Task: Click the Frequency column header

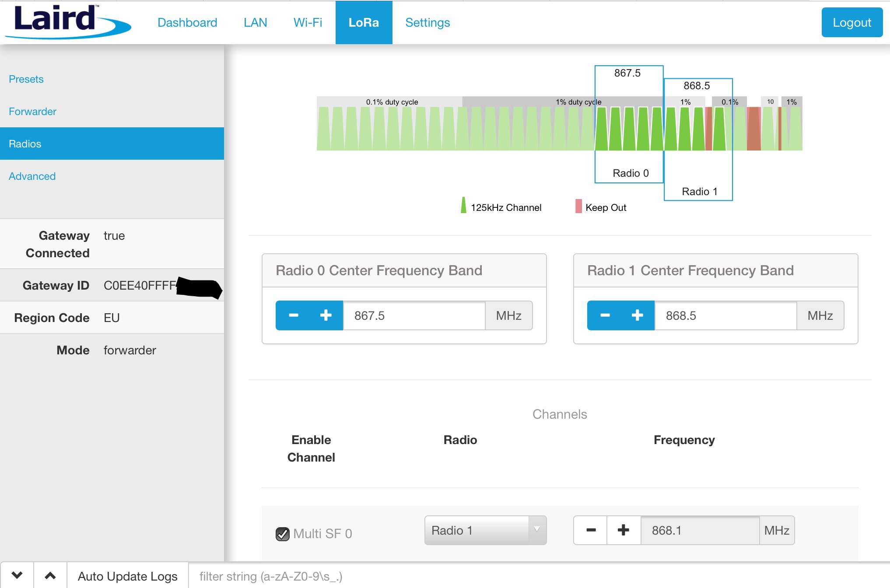Action: (x=684, y=440)
